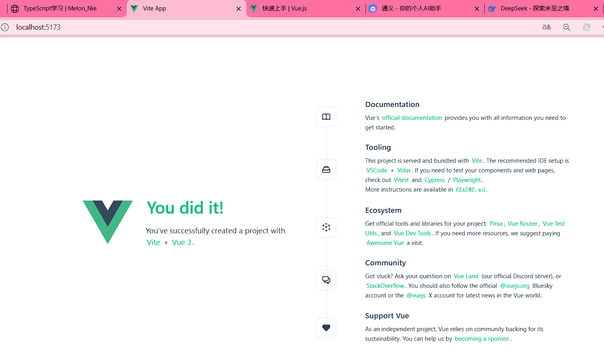This screenshot has height=364, width=604.
Task: Click the site information icon beside localhost
Action: (x=5, y=27)
